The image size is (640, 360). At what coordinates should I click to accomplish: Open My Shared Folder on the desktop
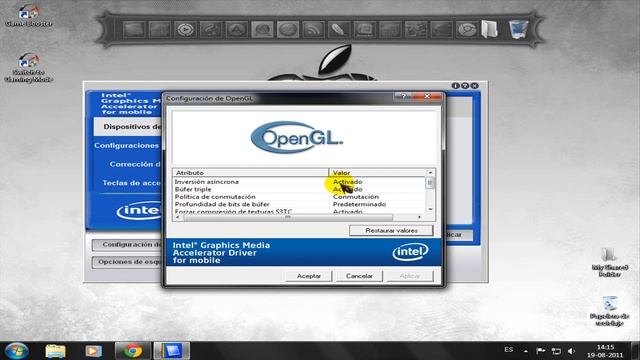[610, 263]
